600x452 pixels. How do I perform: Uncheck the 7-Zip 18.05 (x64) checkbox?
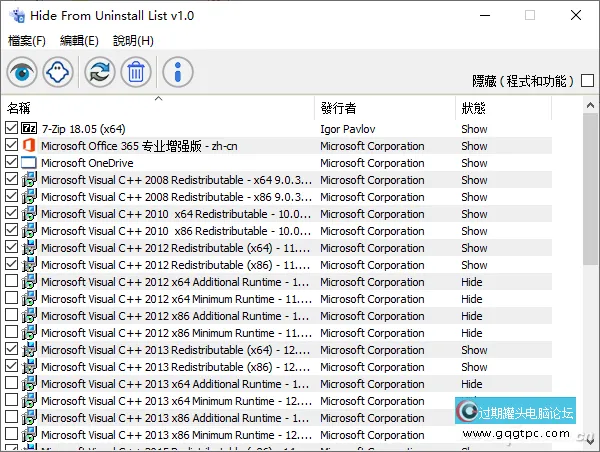coord(11,129)
